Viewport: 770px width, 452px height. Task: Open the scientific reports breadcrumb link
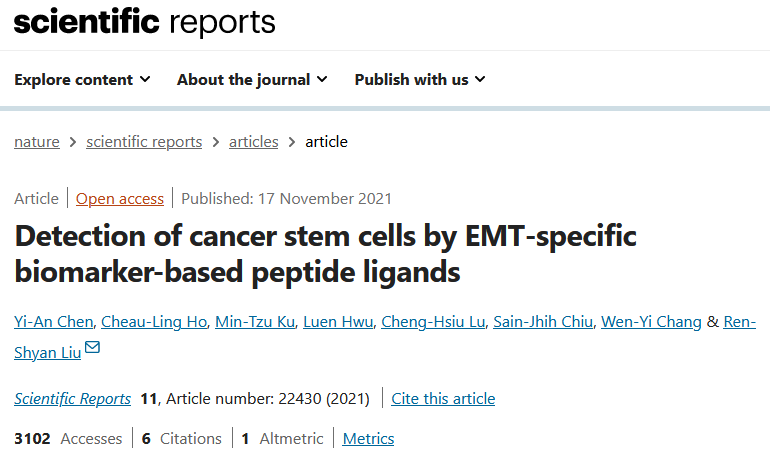[144, 142]
